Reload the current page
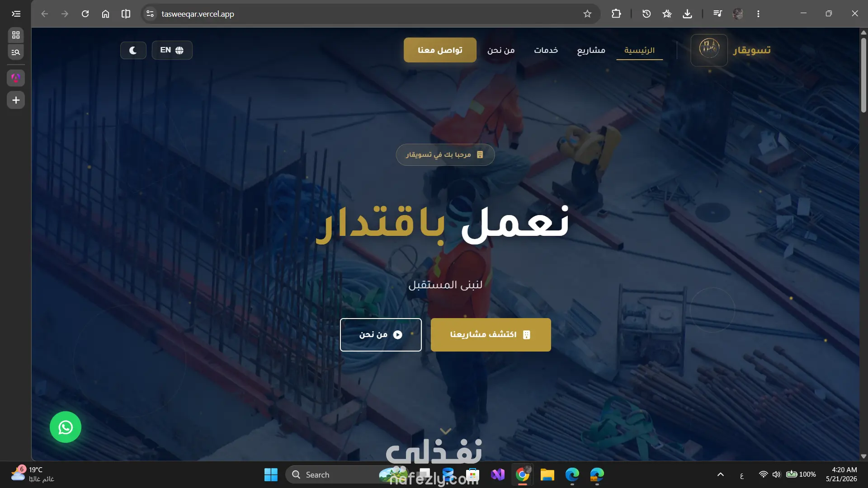868x488 pixels. pyautogui.click(x=85, y=14)
